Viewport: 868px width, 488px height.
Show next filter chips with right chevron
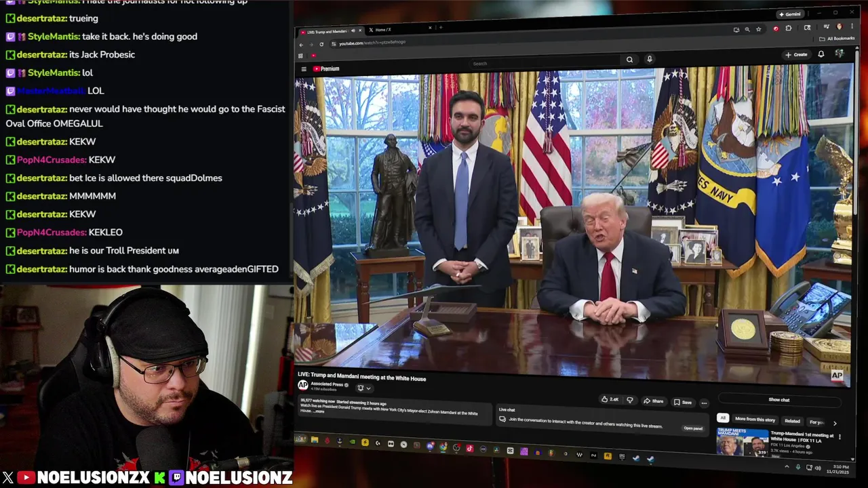pos(835,424)
